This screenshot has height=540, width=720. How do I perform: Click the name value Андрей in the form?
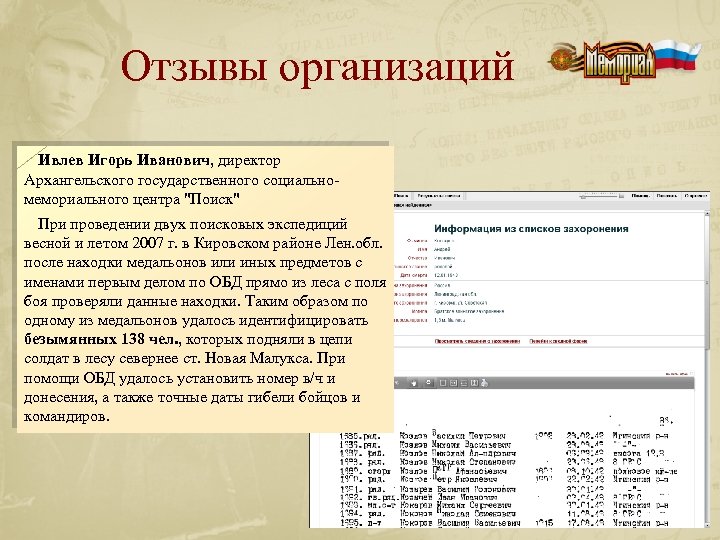(x=442, y=249)
